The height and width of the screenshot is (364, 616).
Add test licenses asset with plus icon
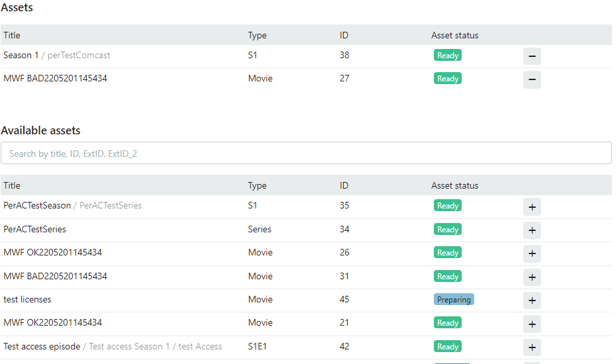[x=532, y=300]
